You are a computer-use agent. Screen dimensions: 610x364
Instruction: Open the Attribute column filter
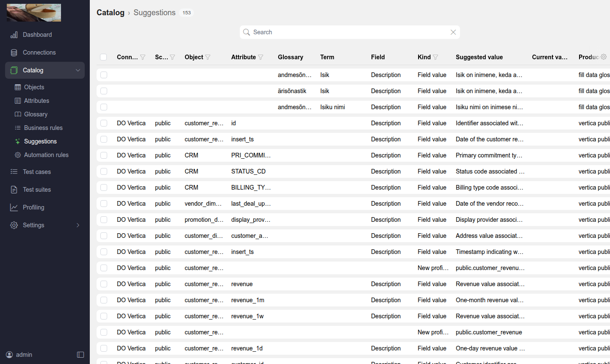coord(261,57)
